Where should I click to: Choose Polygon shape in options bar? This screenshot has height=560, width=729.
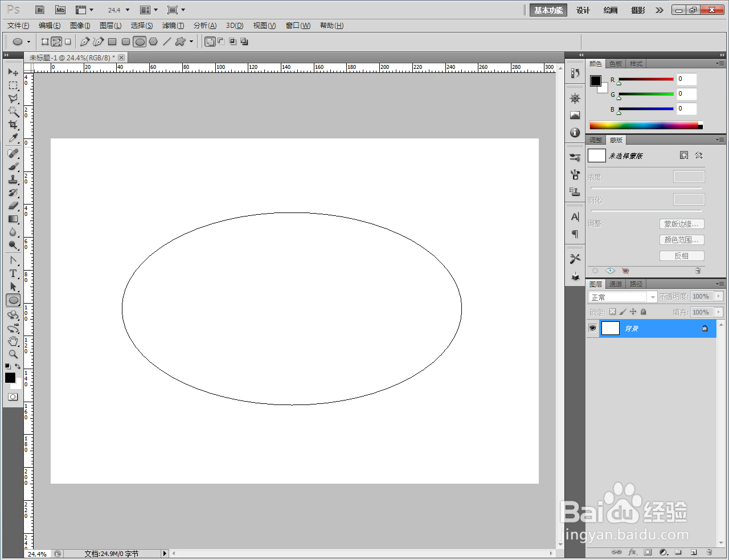(153, 42)
